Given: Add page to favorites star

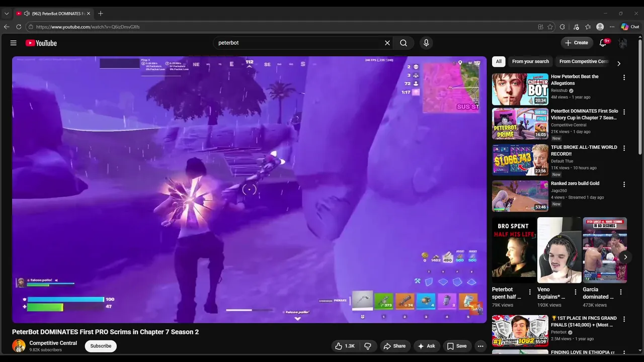Looking at the screenshot, I should [x=550, y=27].
